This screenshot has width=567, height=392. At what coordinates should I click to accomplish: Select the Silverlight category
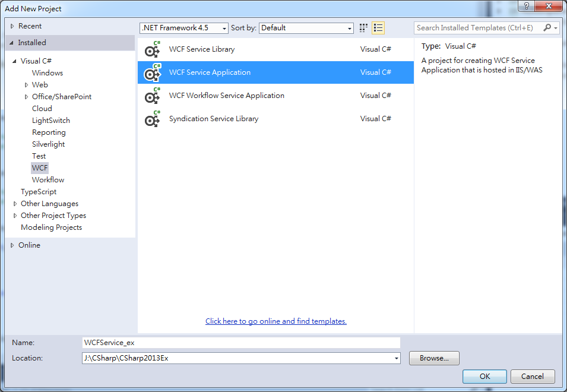pos(49,144)
